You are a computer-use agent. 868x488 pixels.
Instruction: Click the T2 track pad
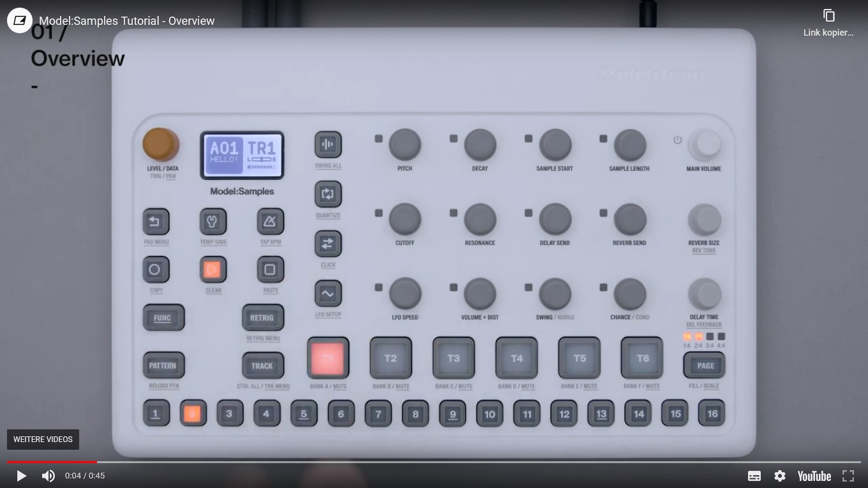391,358
